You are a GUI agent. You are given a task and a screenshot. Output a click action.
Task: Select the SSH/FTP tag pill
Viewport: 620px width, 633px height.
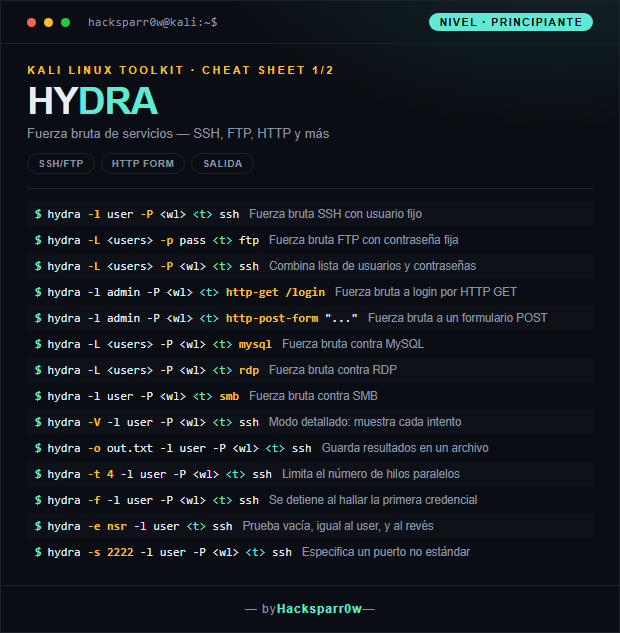[x=61, y=163]
